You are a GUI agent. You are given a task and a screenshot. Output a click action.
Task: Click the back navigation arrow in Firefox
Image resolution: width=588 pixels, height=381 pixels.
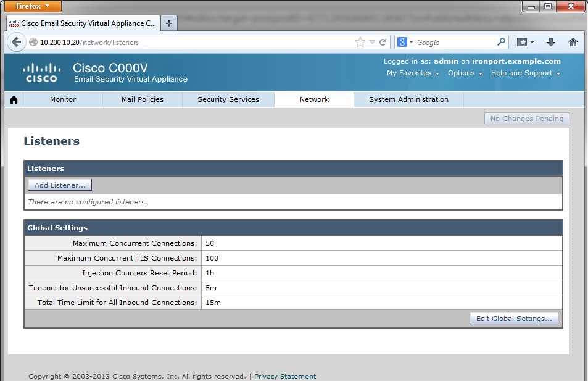pyautogui.click(x=17, y=42)
